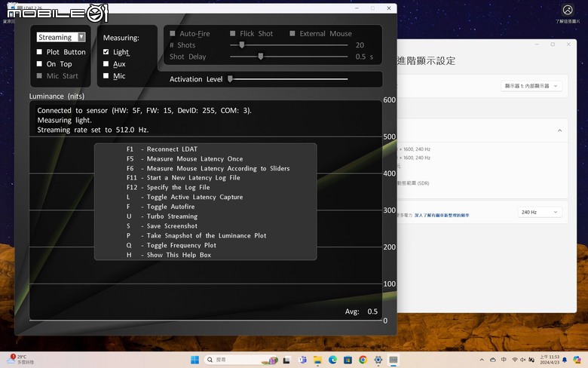The width and height of the screenshot is (588, 368).
Task: Click the Streaming rate set to 512.0 Hz text
Action: coord(93,130)
